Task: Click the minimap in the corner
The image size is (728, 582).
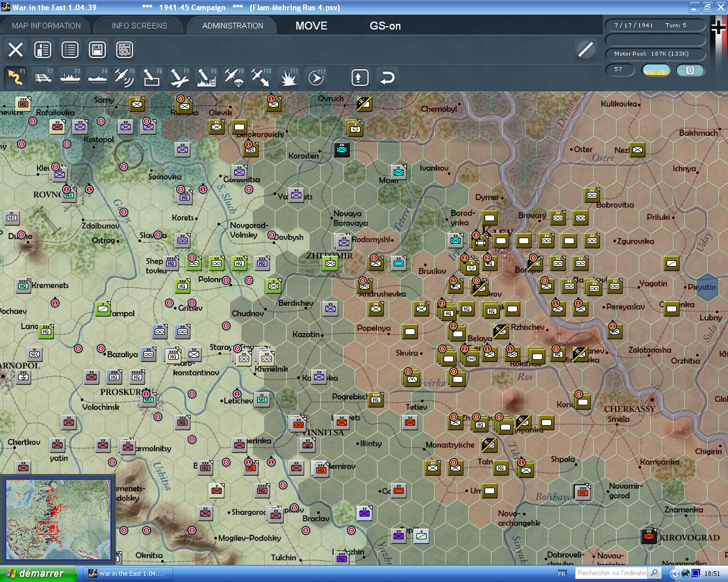Action: [58, 520]
